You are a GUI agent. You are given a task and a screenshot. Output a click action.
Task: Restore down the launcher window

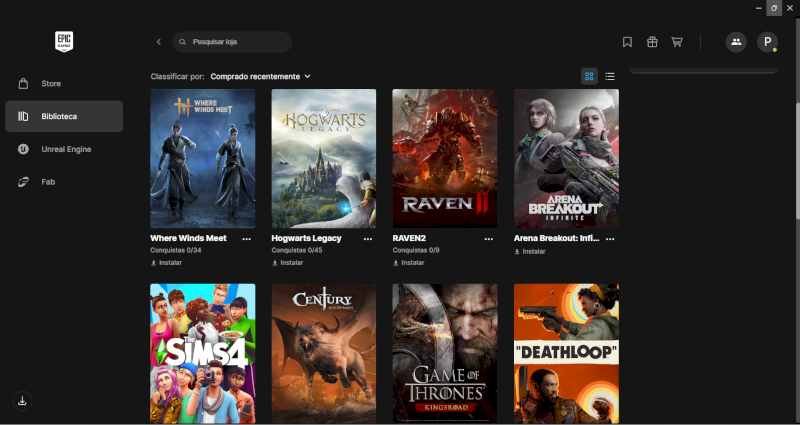(x=774, y=8)
